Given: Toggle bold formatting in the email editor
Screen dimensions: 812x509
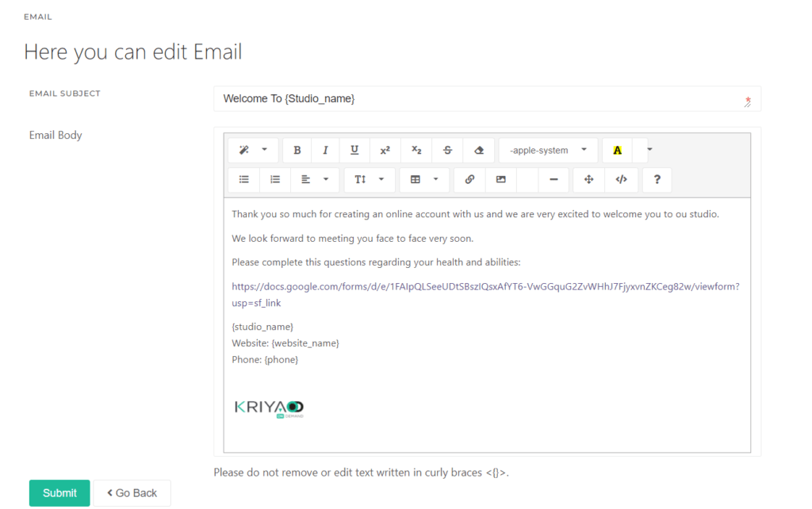Looking at the screenshot, I should tap(297, 150).
